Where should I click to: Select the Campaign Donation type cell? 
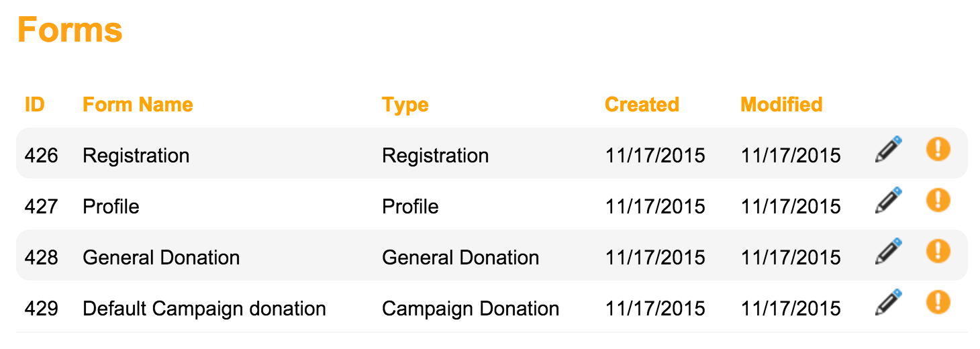471,309
